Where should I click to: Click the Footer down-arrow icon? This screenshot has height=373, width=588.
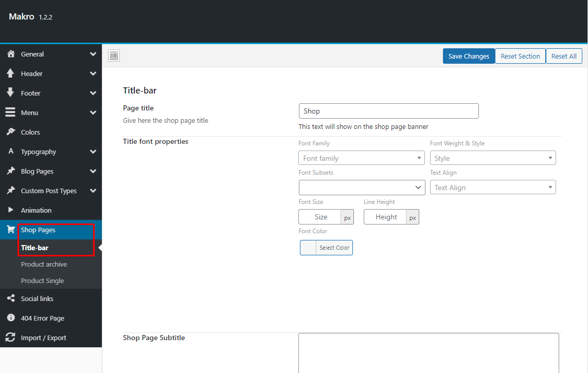click(10, 92)
